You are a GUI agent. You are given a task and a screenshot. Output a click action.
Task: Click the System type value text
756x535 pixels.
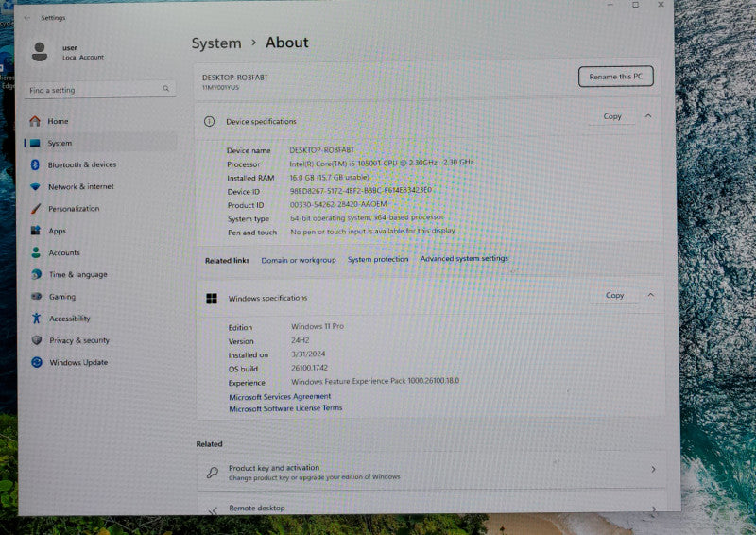367,218
